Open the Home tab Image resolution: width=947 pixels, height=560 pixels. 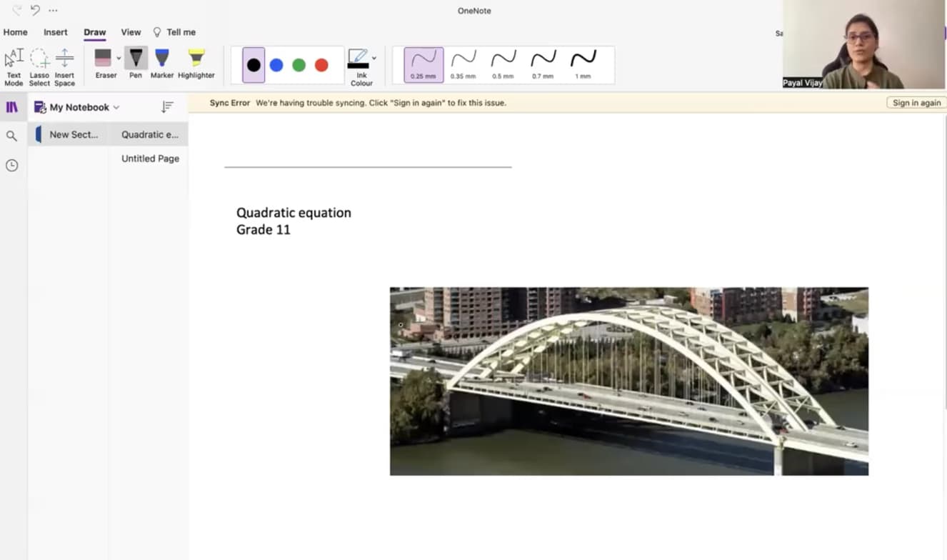point(15,32)
